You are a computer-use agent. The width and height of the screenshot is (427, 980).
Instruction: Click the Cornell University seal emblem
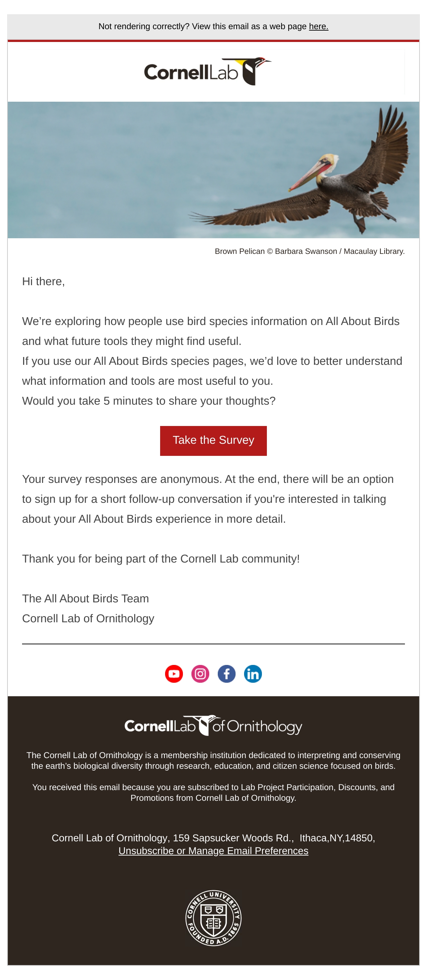213,918
